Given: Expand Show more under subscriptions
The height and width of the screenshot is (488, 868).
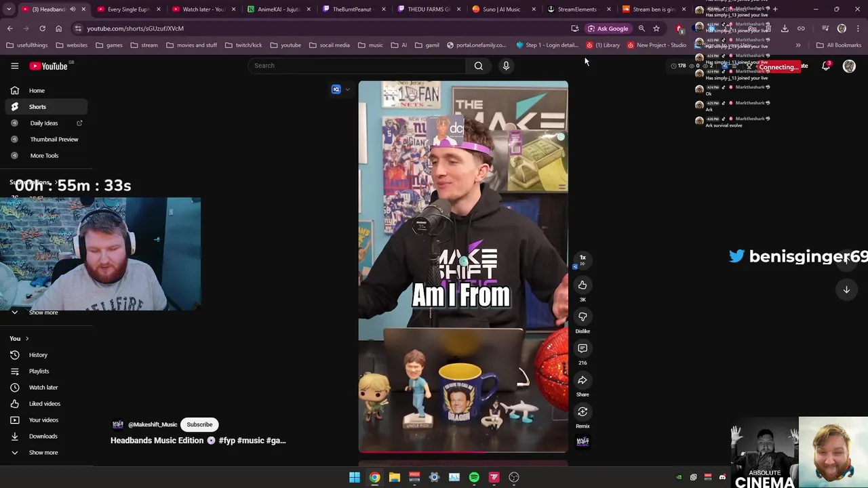Looking at the screenshot, I should click(x=43, y=312).
